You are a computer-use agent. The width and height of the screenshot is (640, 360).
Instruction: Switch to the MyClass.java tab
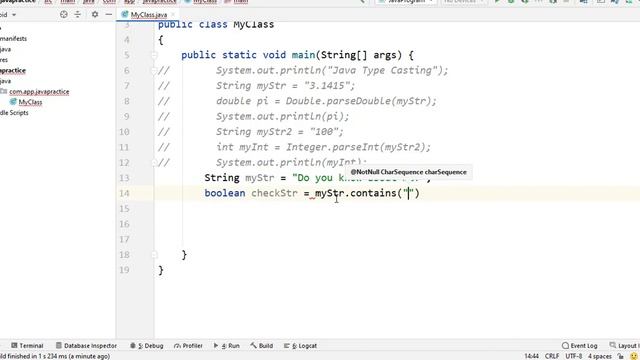[149, 15]
